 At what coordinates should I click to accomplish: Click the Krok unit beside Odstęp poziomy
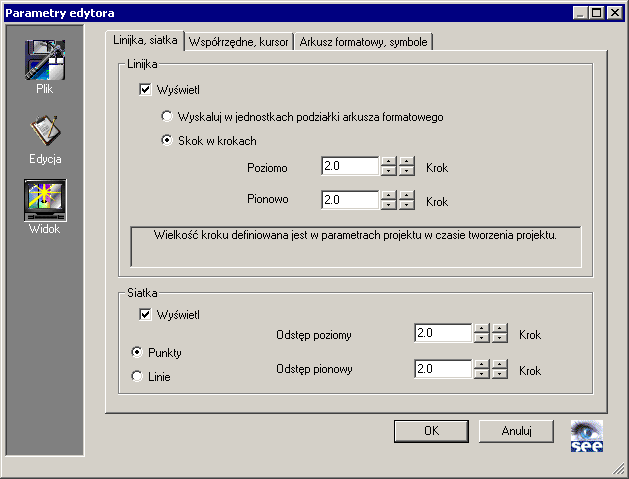530,335
